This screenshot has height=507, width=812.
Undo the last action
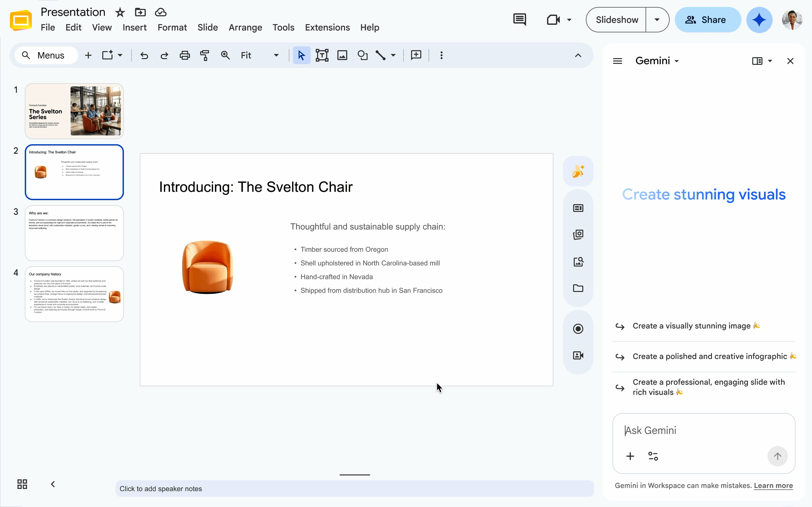(144, 55)
